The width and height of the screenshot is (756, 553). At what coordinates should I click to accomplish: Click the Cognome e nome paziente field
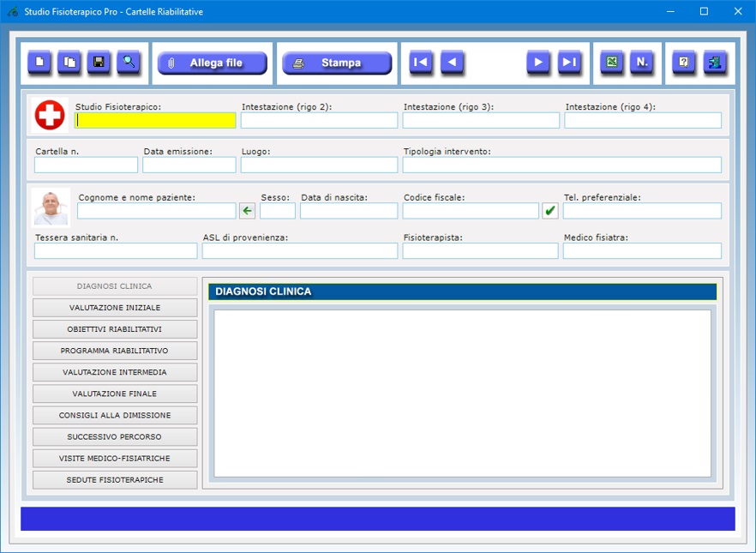[x=157, y=211]
